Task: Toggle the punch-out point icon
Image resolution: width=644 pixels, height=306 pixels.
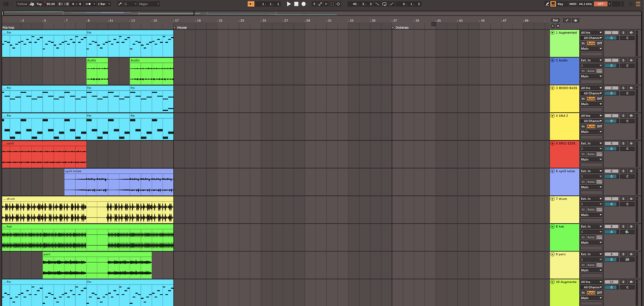Action: coord(392,4)
